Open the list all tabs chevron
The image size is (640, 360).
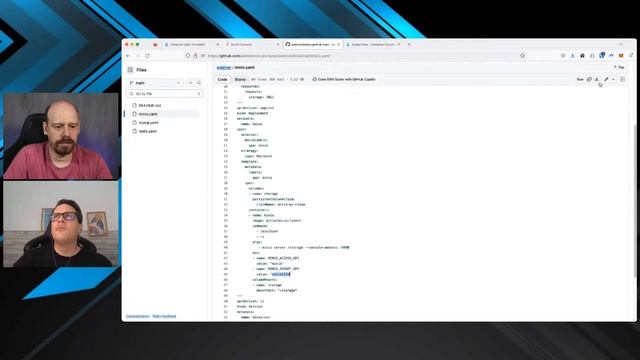pyautogui.click(x=621, y=44)
